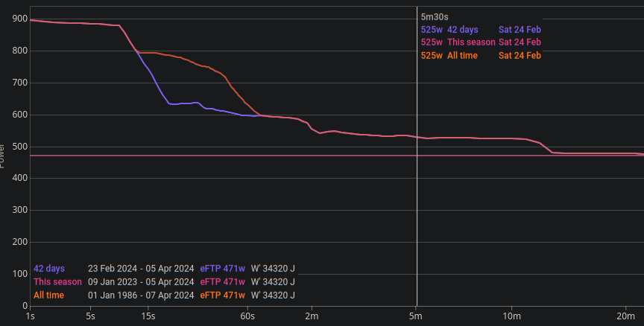This screenshot has height=326, width=644.
Task: Select the 01 Jan 1986 - 07 Apr 2024 range
Action: pos(141,295)
